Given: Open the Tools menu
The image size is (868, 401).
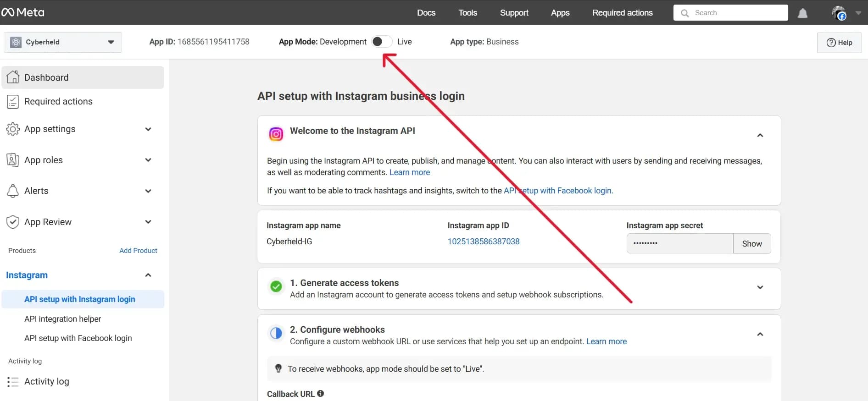Looking at the screenshot, I should [x=467, y=13].
